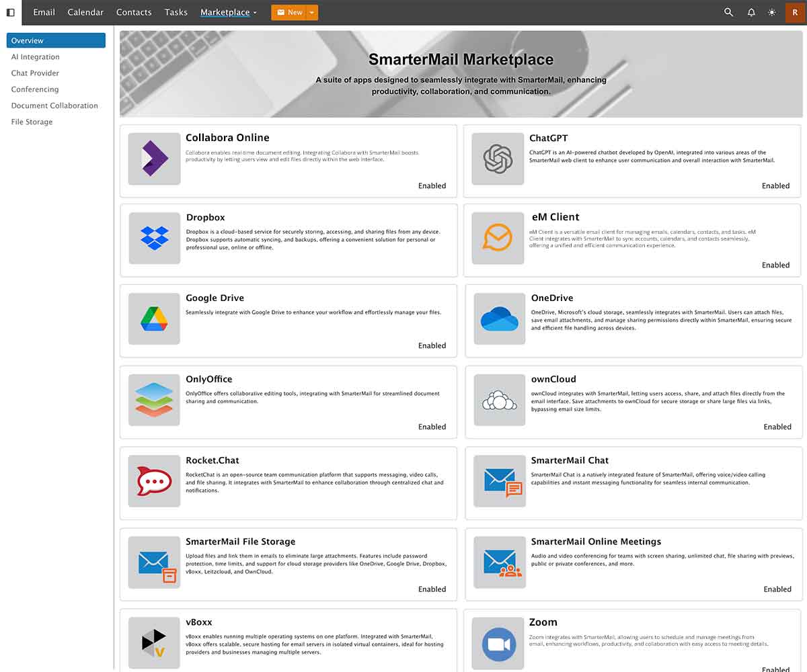The width and height of the screenshot is (807, 672).
Task: Click the ownCloud logo icon
Action: 500,400
